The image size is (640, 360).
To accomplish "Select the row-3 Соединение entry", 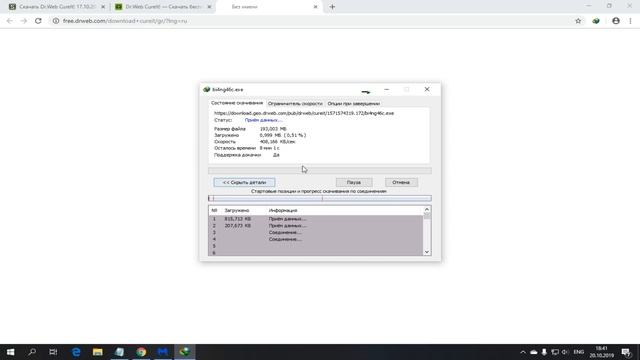I will [x=316, y=232].
